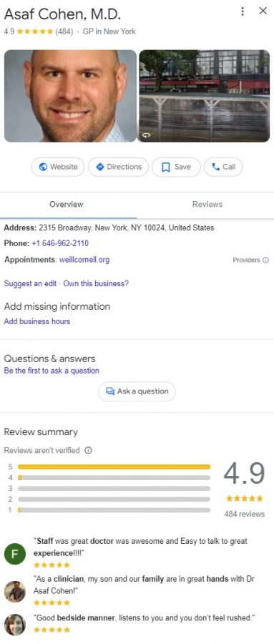Screen dimensions: 274x644
Task: Click the address 2315 Broadway text
Action: coord(126,228)
